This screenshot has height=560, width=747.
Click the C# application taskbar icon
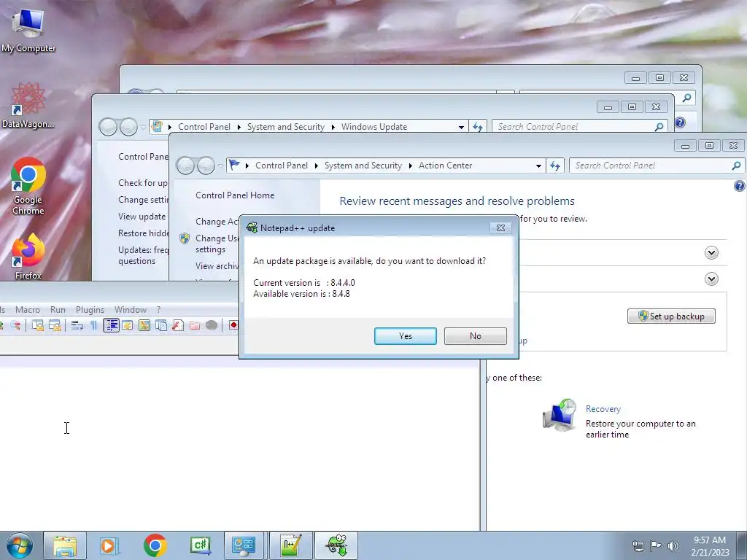[x=200, y=545]
